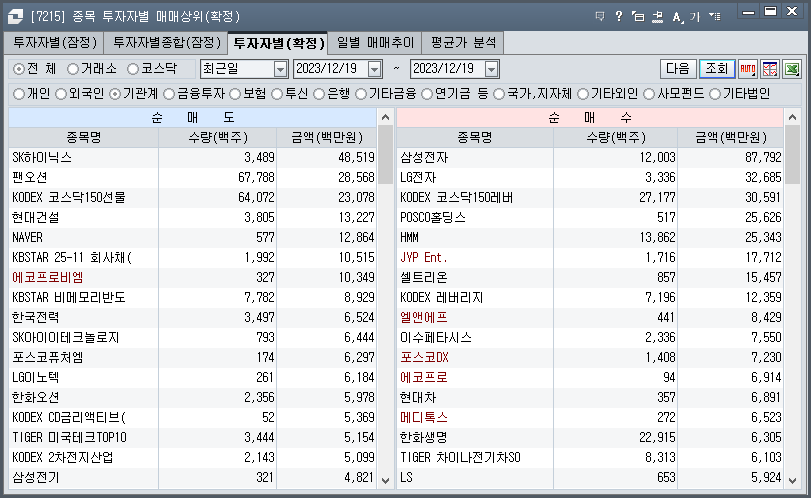The width and height of the screenshot is (811, 498).
Task: Toggle the red AUTO refresh icon
Action: click(x=748, y=69)
